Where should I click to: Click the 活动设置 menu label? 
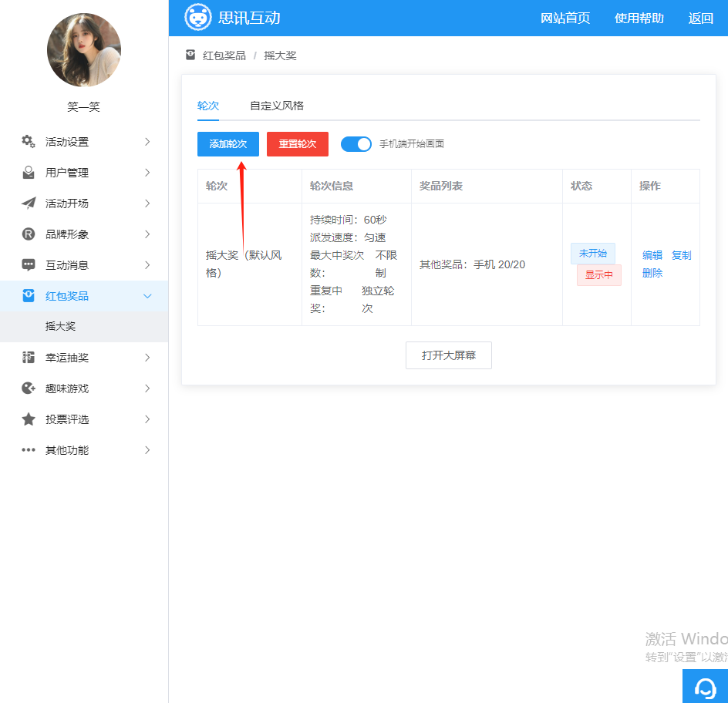pos(67,142)
